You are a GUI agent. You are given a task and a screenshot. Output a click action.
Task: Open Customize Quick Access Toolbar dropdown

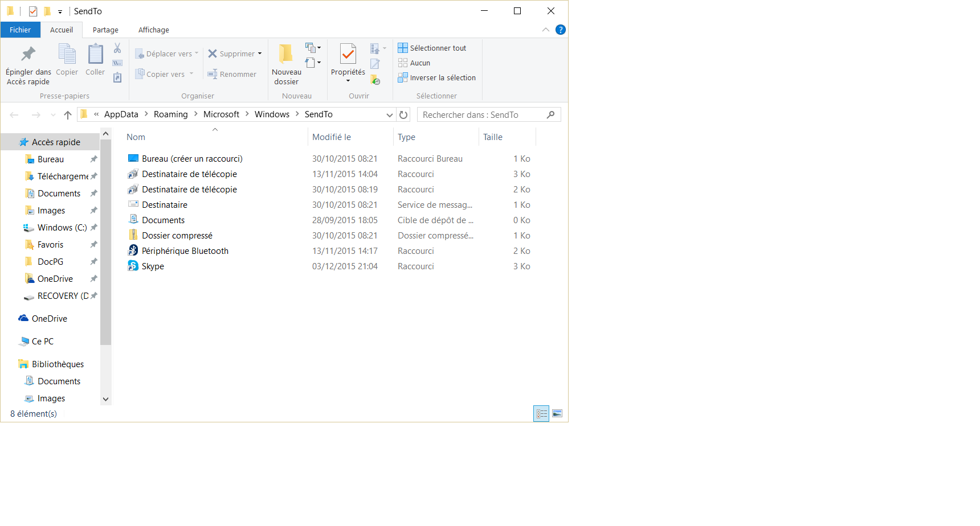(x=60, y=12)
